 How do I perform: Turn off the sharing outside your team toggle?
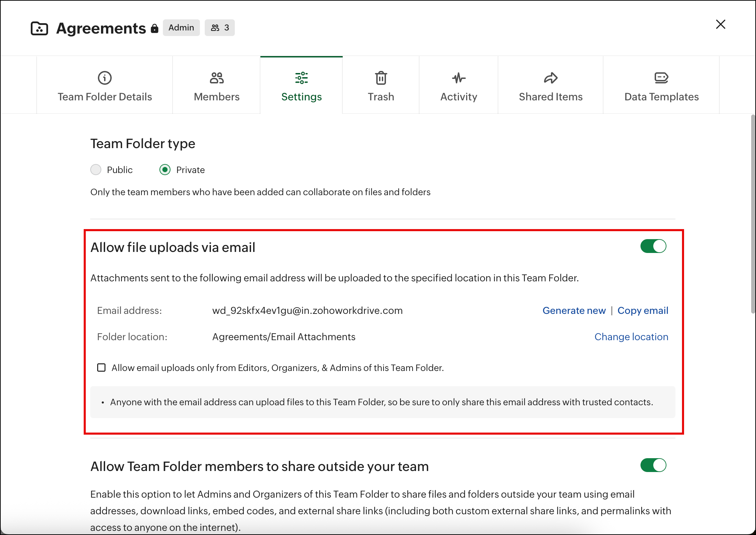653,465
